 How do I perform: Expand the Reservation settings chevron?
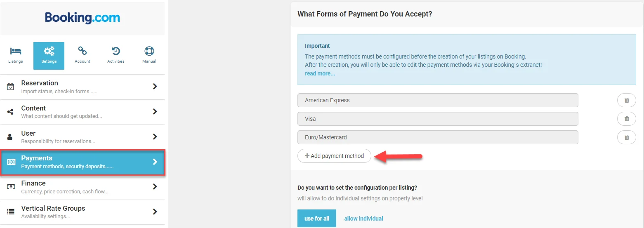(155, 87)
